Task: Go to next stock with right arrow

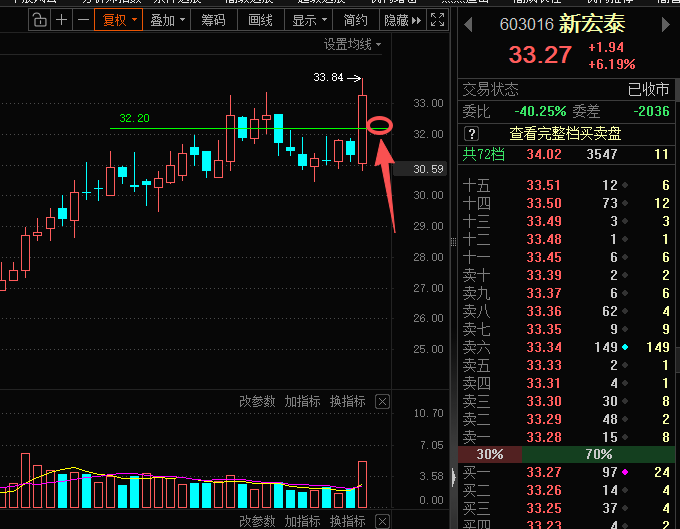Action: tap(666, 25)
